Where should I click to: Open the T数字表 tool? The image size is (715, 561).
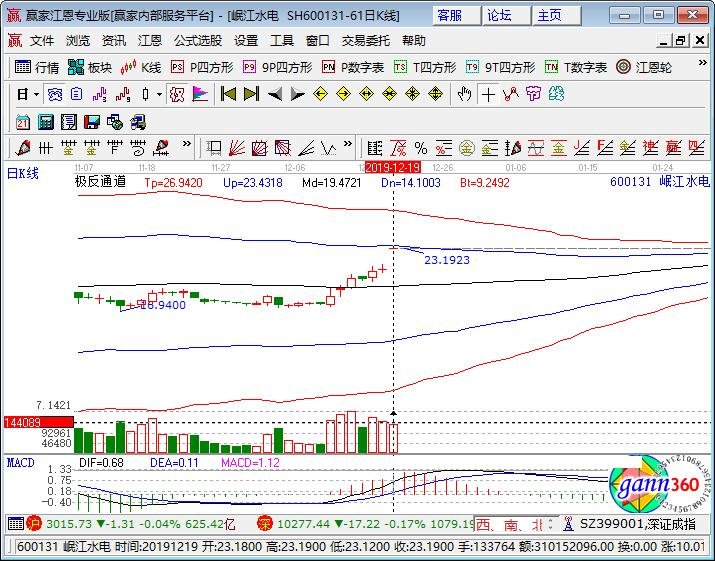[x=575, y=68]
